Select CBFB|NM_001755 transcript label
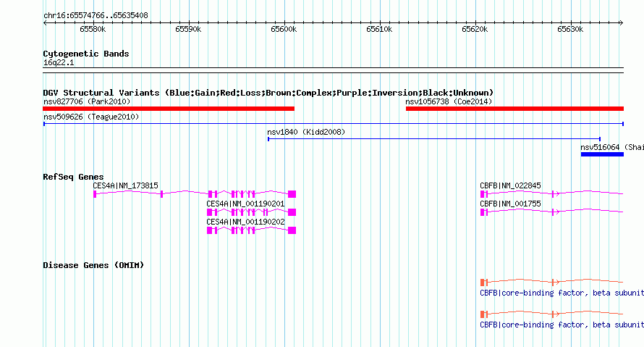 511,204
